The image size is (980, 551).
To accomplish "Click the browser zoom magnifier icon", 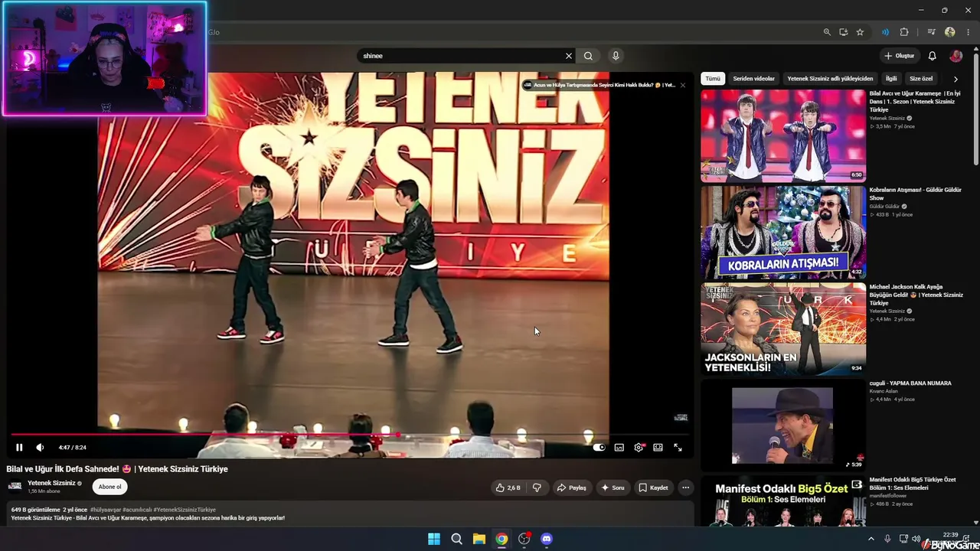I will 827,32.
